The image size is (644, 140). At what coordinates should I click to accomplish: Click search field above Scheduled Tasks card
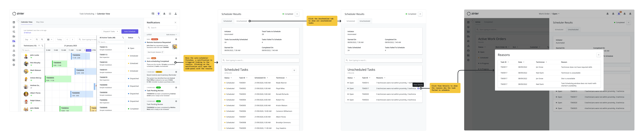pyautogui.click(x=260, y=60)
